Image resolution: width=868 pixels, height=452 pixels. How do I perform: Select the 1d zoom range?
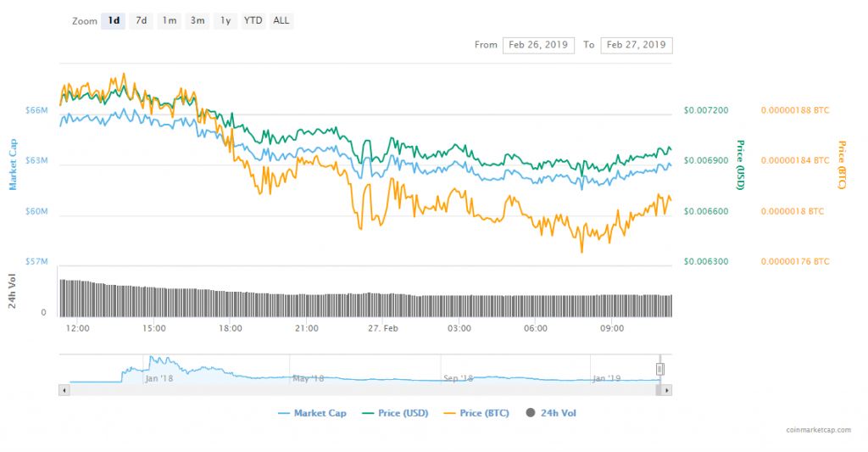click(113, 21)
